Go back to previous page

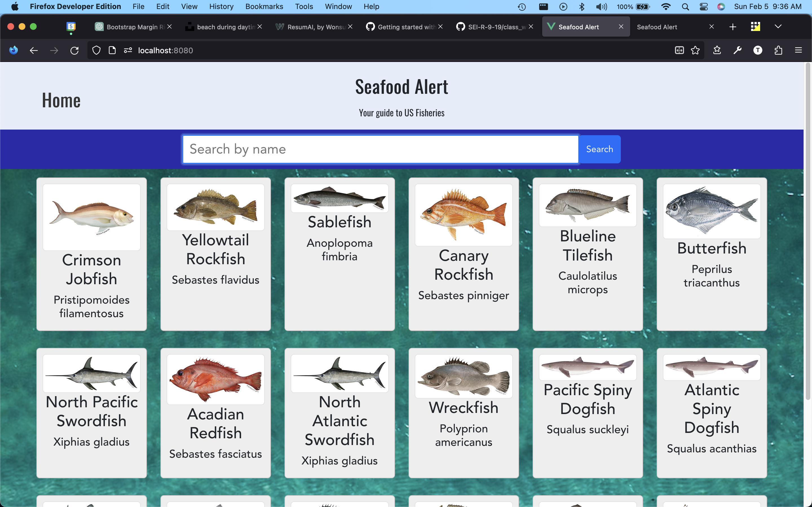pos(34,50)
